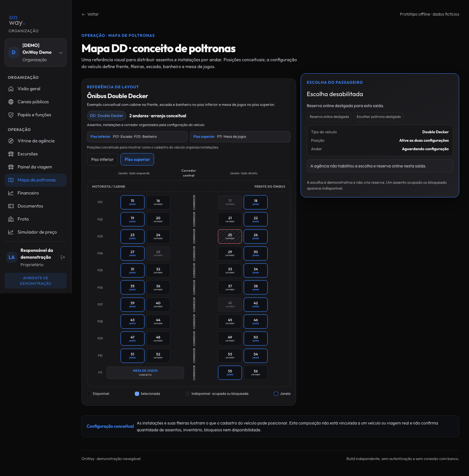Click the bus icon beside Painel da viagem
Viewport: 469px width, 476px height.
pos(11,167)
